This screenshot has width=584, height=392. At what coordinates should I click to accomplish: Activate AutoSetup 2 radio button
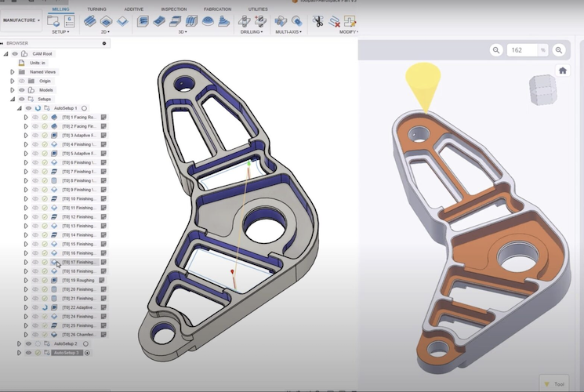(x=85, y=343)
